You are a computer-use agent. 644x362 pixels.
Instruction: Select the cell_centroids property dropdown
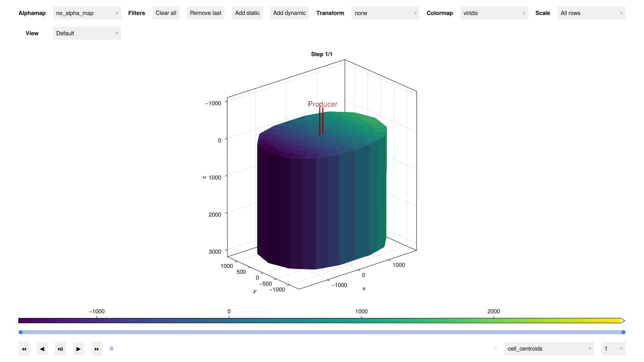point(549,349)
